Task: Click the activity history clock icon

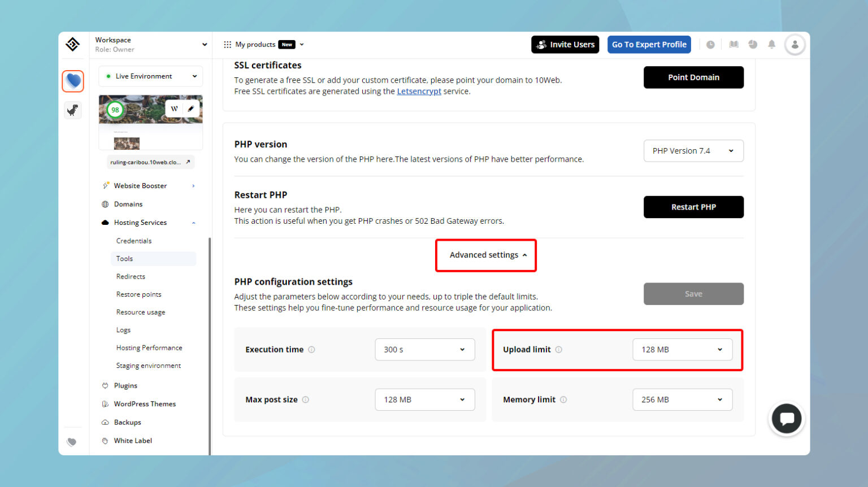Action: [x=711, y=44]
